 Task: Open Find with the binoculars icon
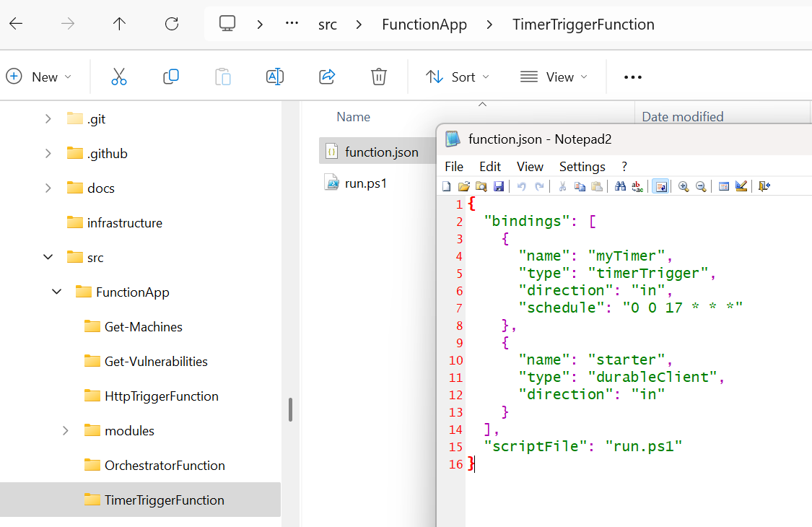620,186
